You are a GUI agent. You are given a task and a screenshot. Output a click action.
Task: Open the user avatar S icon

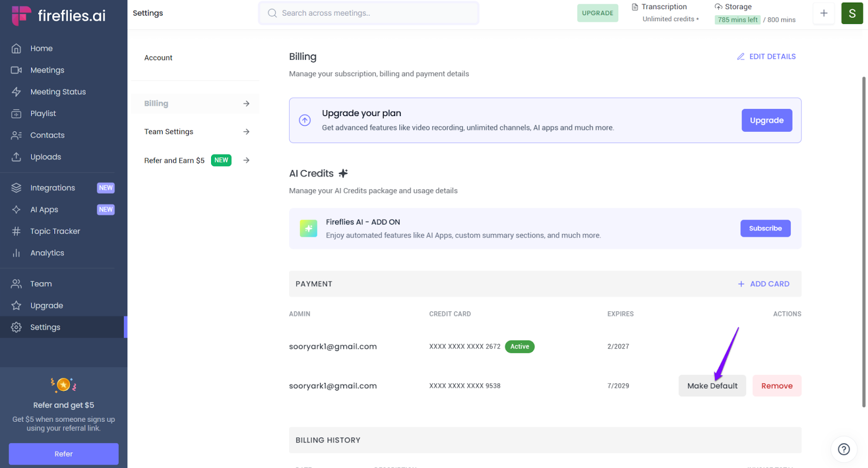(852, 14)
